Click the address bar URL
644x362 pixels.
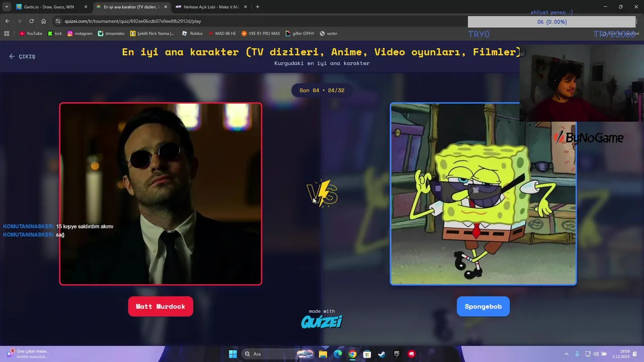(x=133, y=21)
